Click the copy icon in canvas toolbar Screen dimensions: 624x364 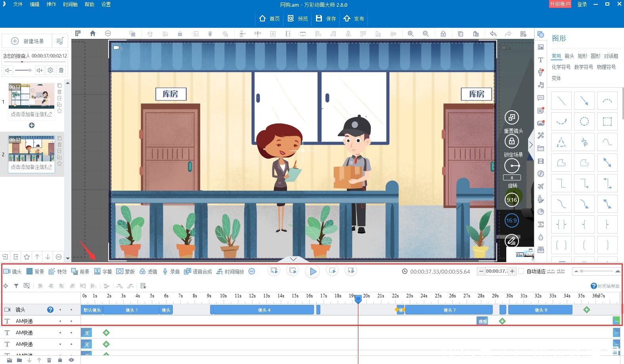click(x=461, y=34)
